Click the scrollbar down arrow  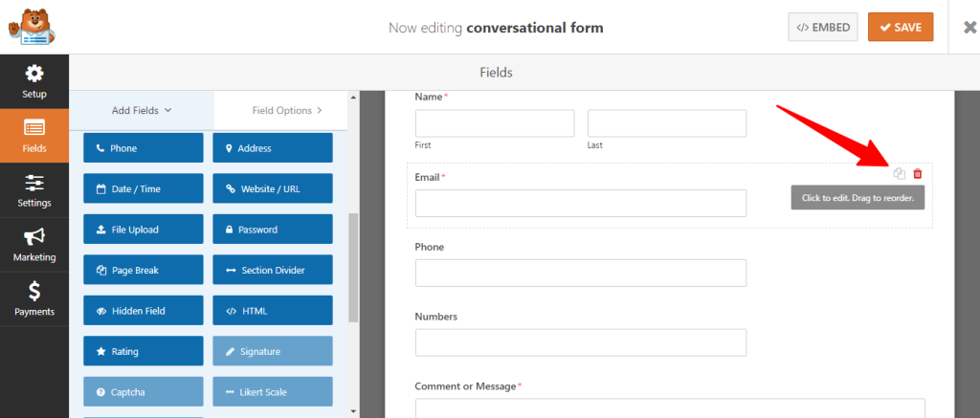coord(353,411)
